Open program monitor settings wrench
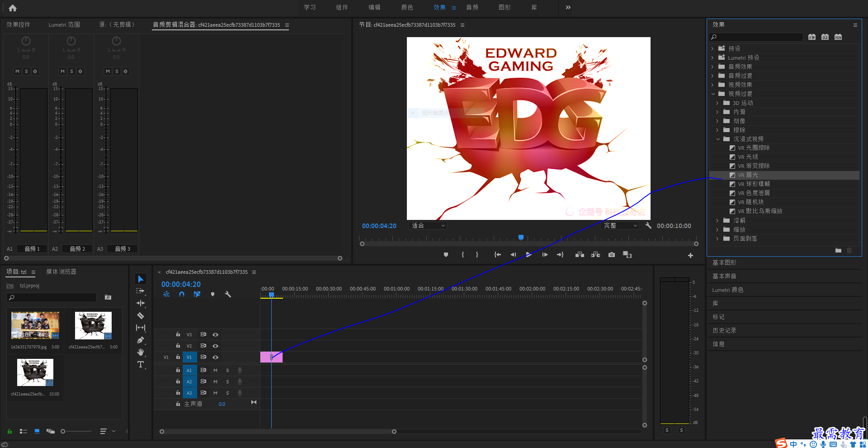The width and height of the screenshot is (868, 448). (x=648, y=225)
